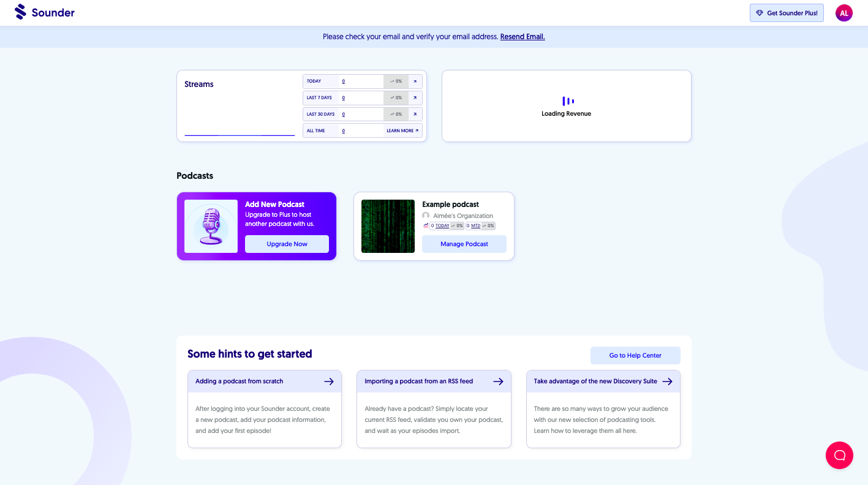Open the AL profile avatar menu

point(844,12)
